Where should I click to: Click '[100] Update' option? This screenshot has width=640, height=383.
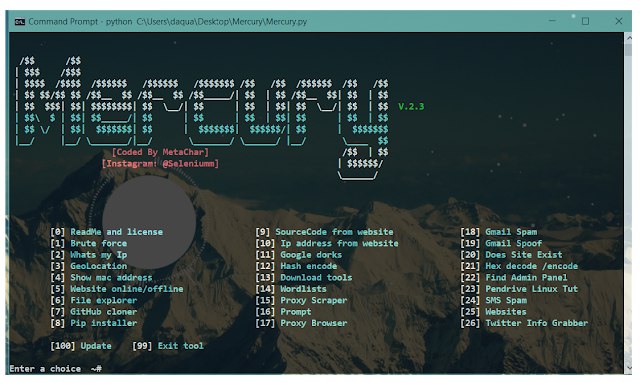click(x=81, y=346)
